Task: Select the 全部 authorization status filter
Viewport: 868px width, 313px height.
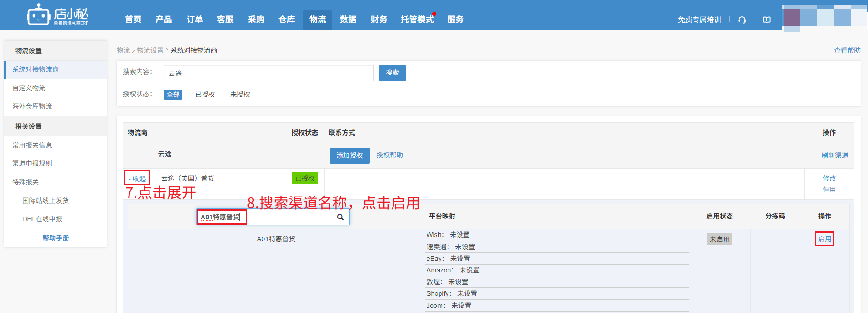Action: coord(173,95)
